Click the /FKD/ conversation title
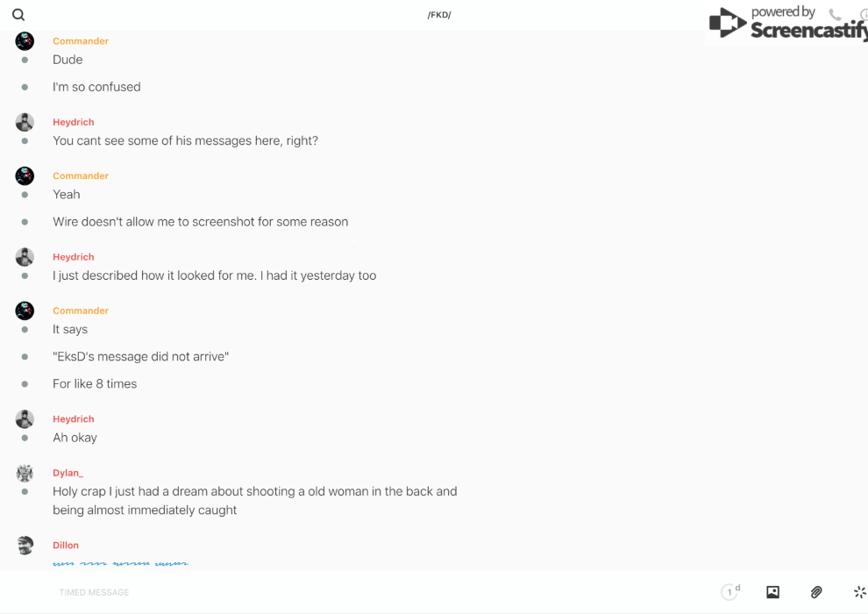Viewport: 868px width, 614px height. coord(439,15)
